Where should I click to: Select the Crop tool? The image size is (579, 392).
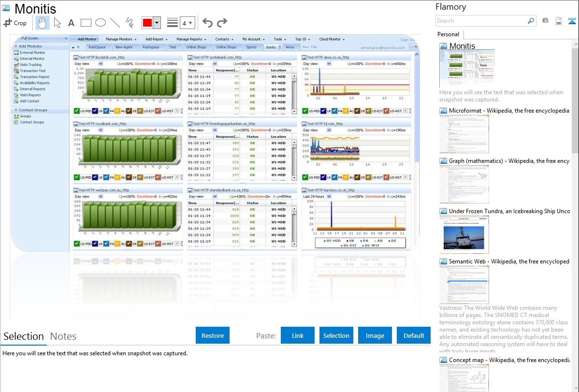tap(15, 23)
